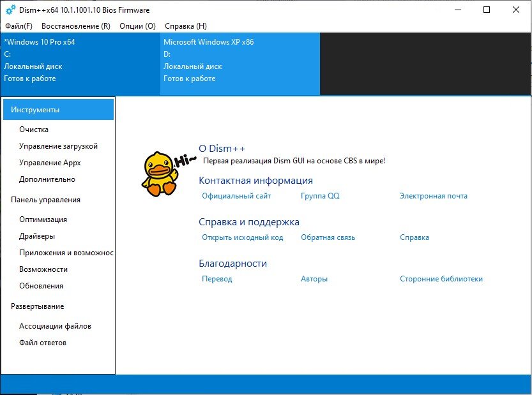Click the Обратная связь link

(328, 237)
